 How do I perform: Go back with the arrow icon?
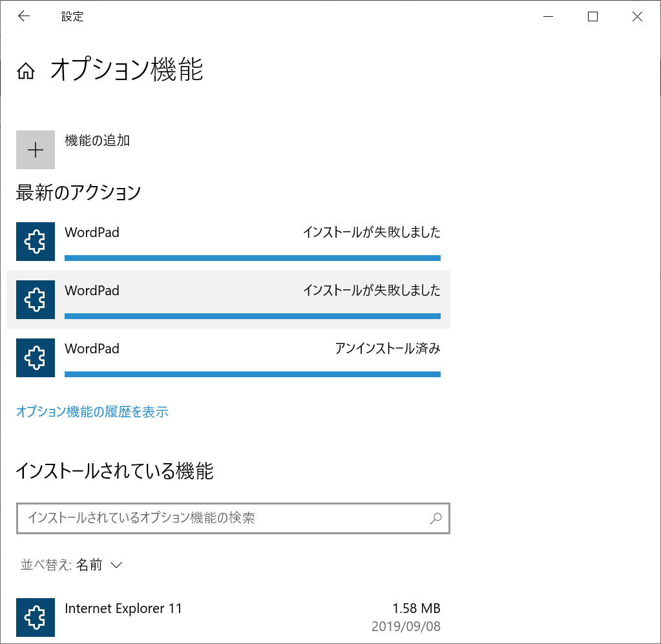[x=24, y=16]
